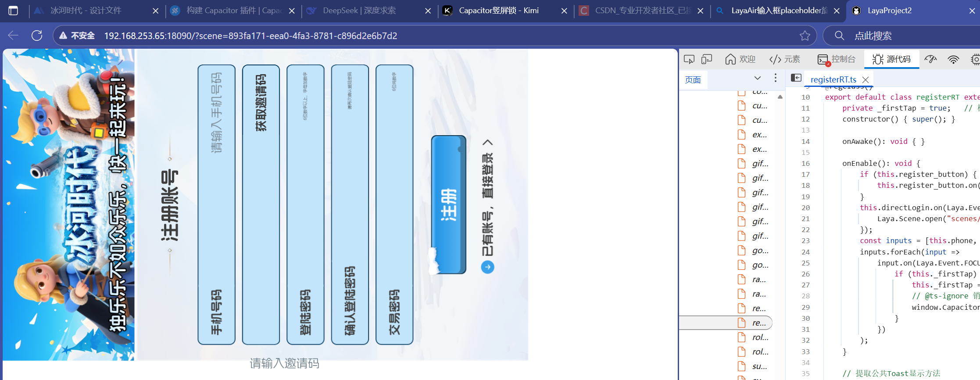Click the 获取邀请码 invitation code field
Image resolution: width=980 pixels, height=380 pixels.
click(x=261, y=204)
